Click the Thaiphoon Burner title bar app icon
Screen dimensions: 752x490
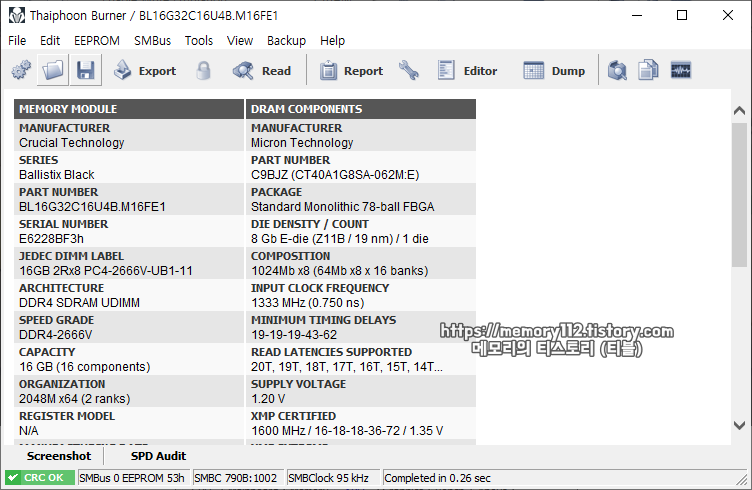(x=17, y=15)
